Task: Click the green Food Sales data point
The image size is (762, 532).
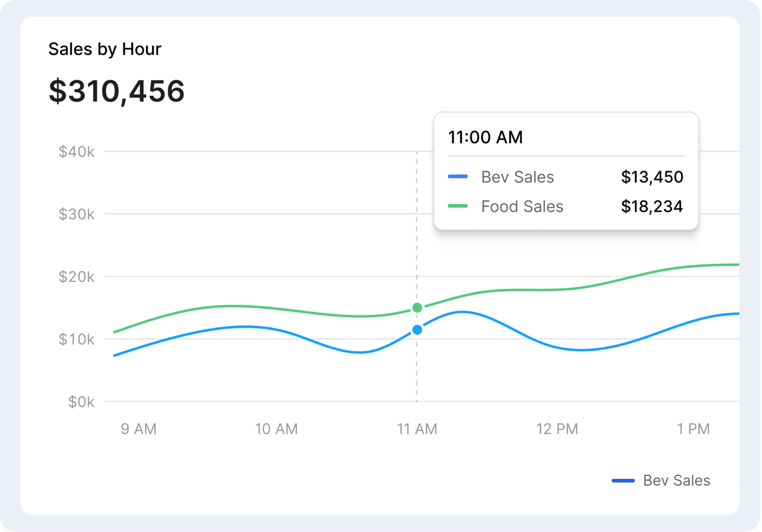Action: (417, 308)
